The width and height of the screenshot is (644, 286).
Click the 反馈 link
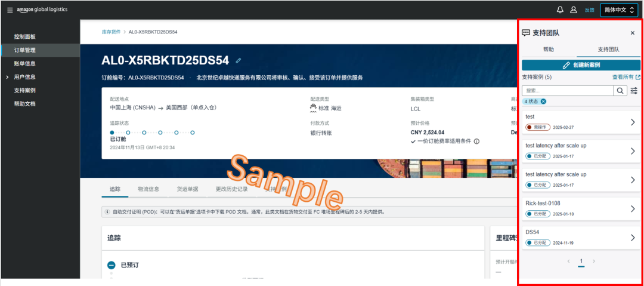[589, 10]
